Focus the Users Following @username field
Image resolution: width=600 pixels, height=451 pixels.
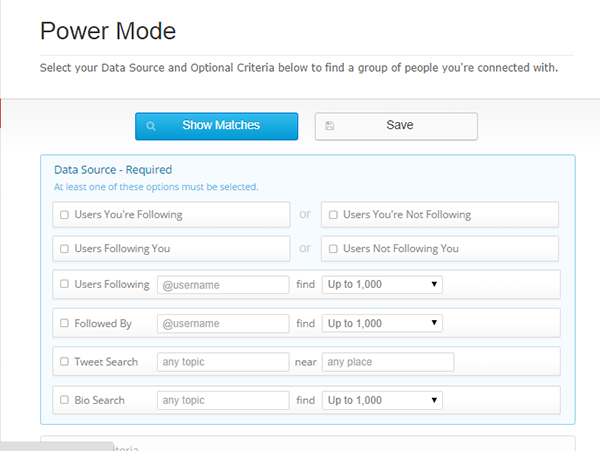pos(222,285)
